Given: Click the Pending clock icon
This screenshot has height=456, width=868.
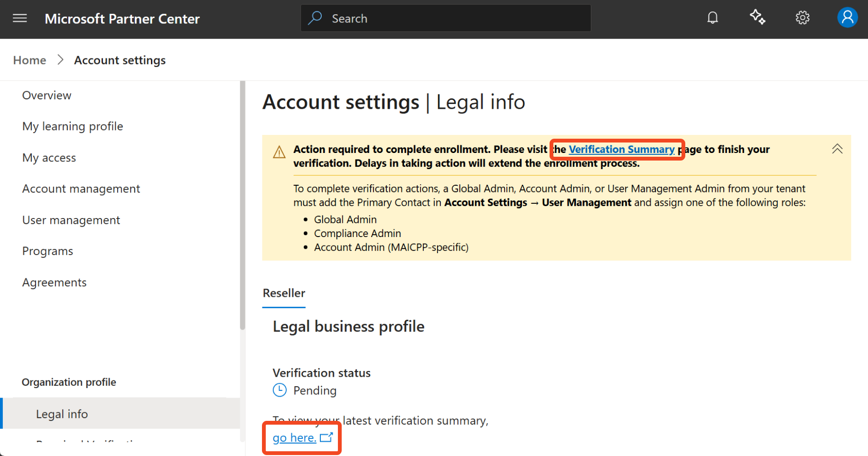Looking at the screenshot, I should point(280,390).
